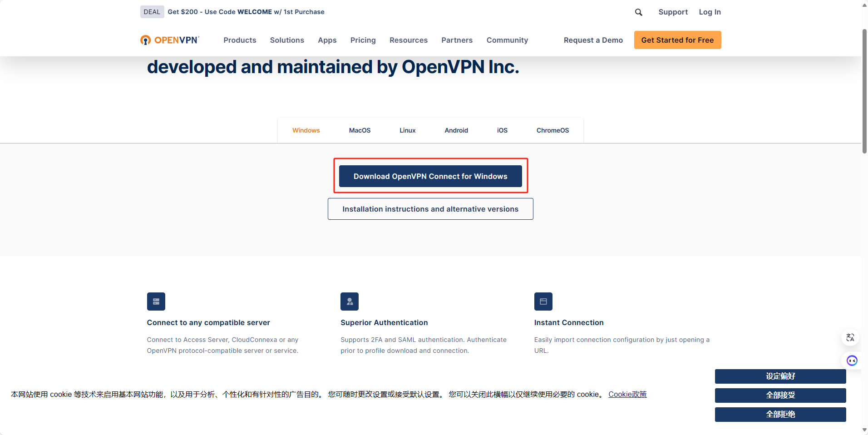The height and width of the screenshot is (435, 868).
Task: Download OpenVPN Connect for Windows
Action: [x=430, y=176]
